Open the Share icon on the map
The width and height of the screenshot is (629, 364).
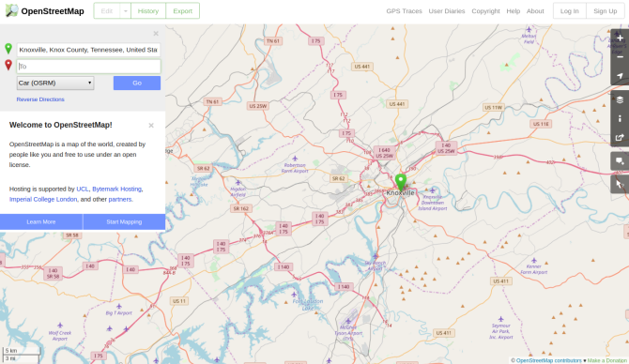pos(620,138)
